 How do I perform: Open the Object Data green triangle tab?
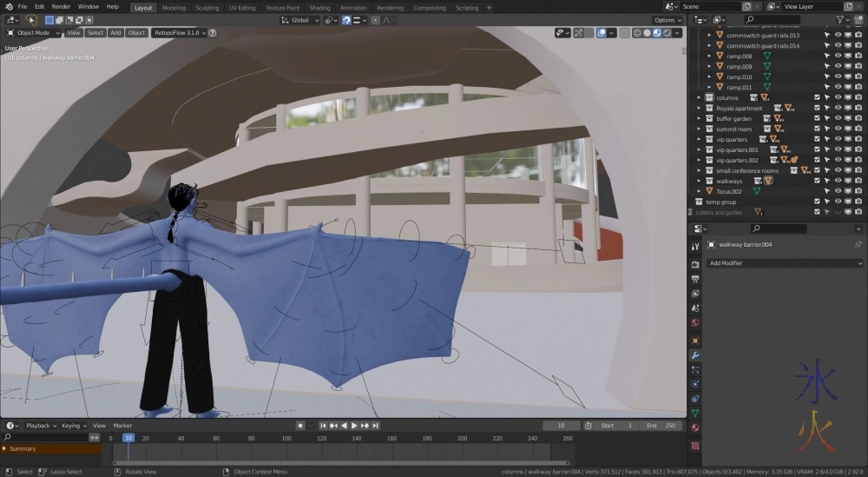pos(695,414)
